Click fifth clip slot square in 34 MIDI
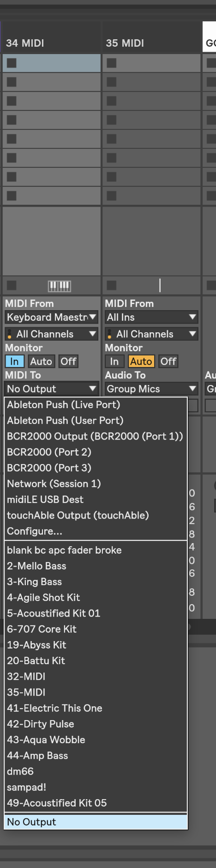The width and height of the screenshot is (216, 868). click(x=12, y=139)
